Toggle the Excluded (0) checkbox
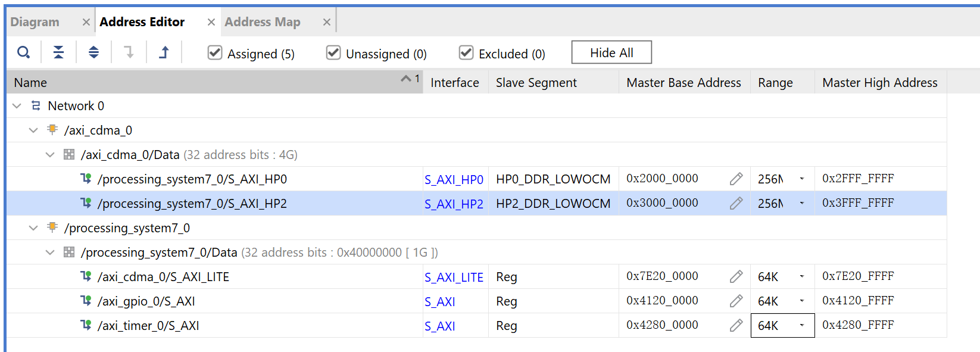The height and width of the screenshot is (352, 980). pyautogui.click(x=466, y=52)
